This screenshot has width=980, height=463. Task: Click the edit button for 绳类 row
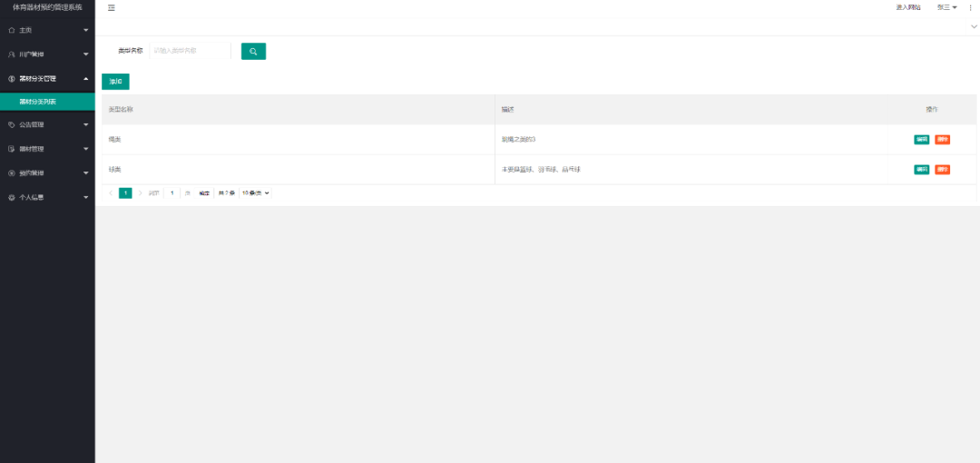tap(921, 140)
